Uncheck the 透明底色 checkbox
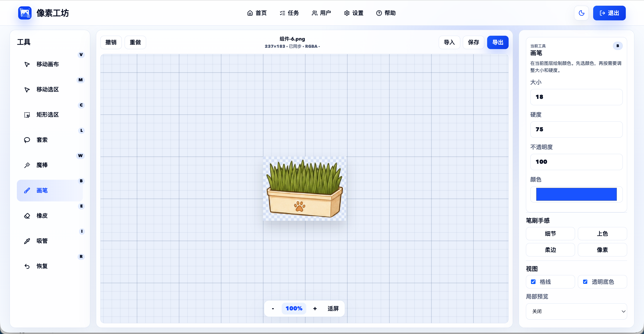Viewport: 644px width, 334px height. click(x=585, y=282)
